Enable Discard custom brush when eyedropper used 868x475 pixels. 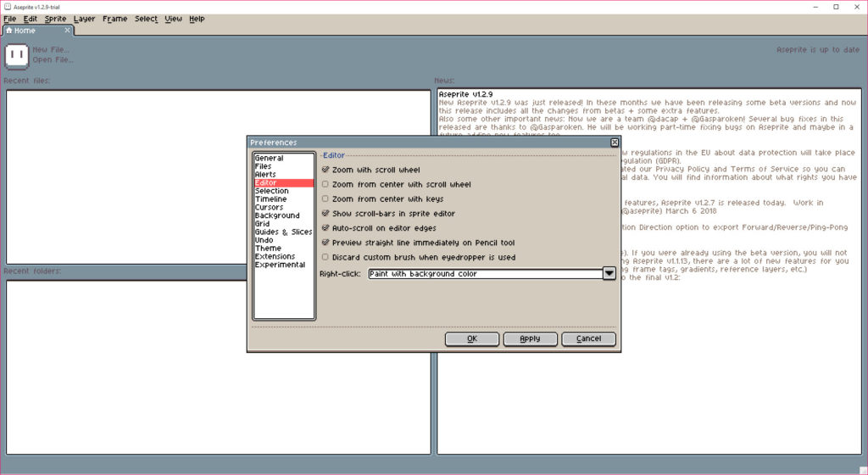click(325, 257)
